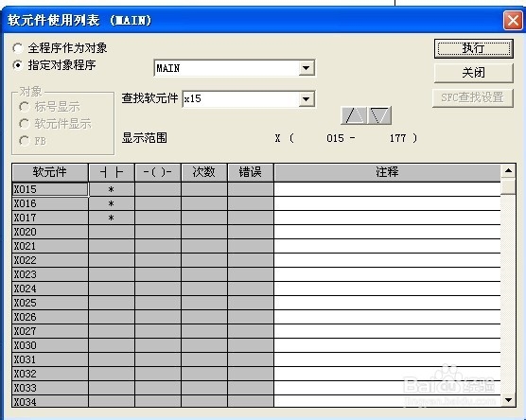Click the 注释 cell for X015
This screenshot has height=420, width=526.
[388, 189]
